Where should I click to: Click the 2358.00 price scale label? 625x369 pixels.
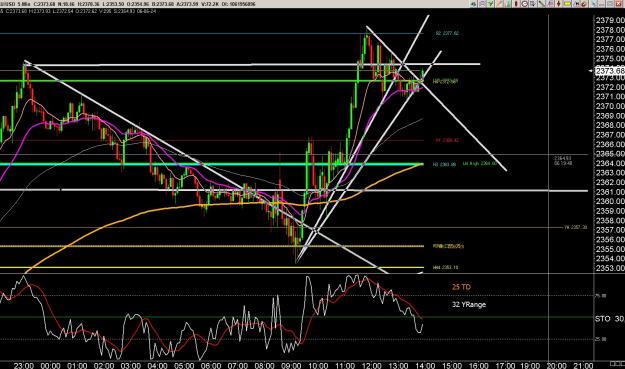610,220
